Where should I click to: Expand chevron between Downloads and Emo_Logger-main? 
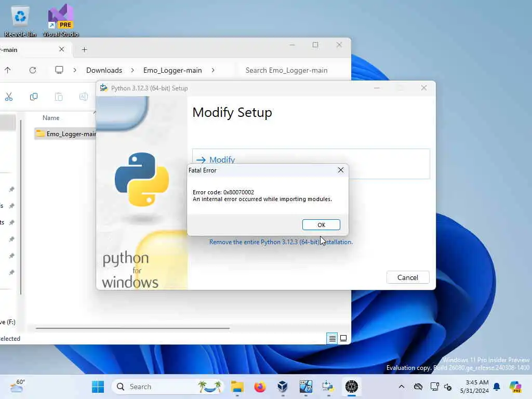tap(132, 70)
